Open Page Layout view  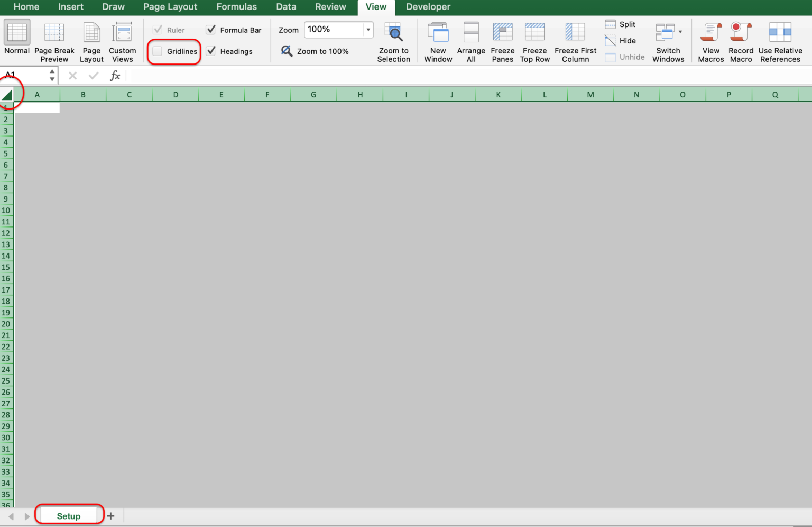click(x=91, y=40)
